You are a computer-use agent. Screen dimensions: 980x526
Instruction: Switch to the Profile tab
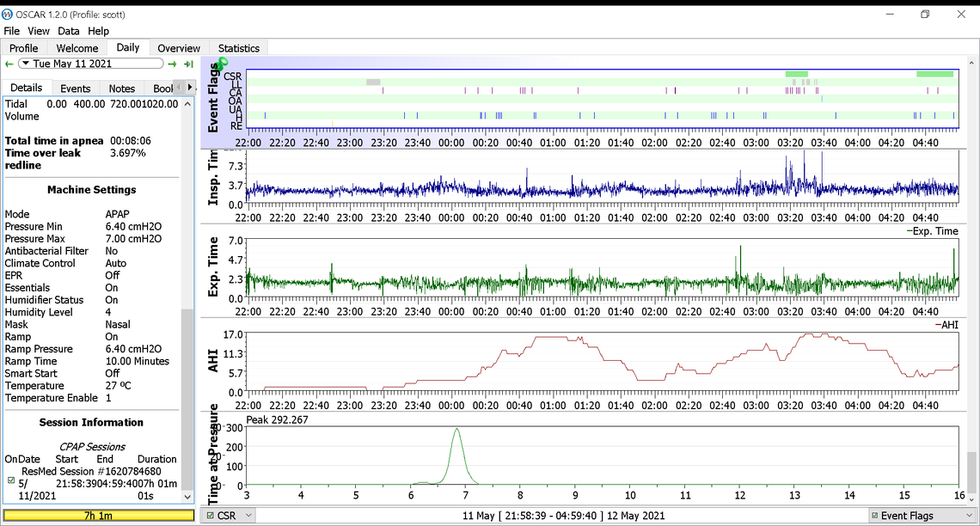24,48
